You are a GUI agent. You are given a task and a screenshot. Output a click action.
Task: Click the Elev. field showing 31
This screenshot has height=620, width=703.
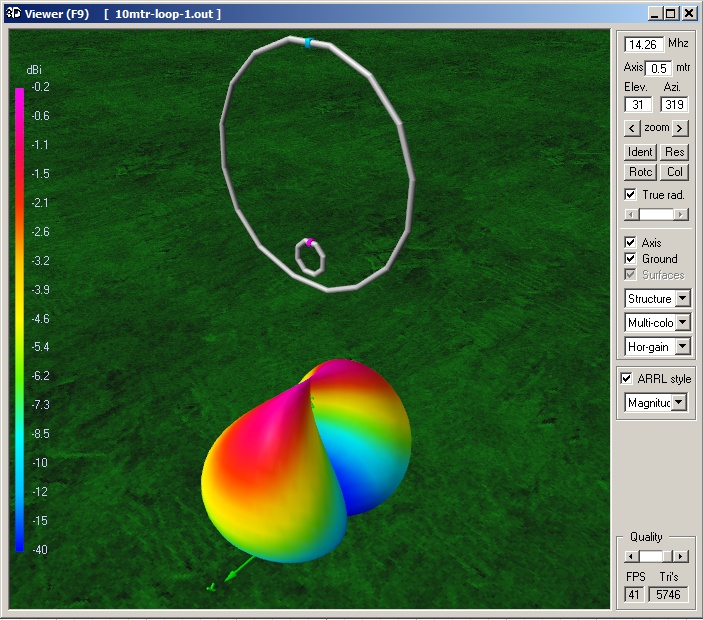point(638,105)
